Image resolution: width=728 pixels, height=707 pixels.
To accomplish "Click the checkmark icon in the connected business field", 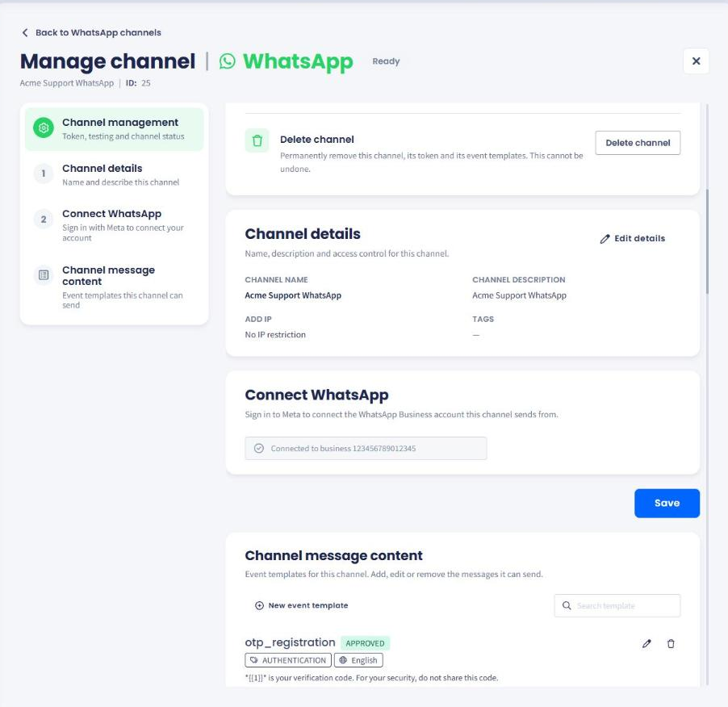I will point(259,449).
